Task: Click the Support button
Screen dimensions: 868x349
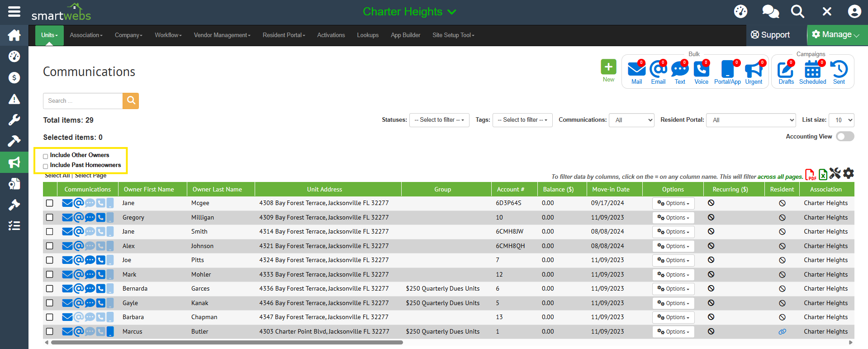Action: click(x=770, y=35)
